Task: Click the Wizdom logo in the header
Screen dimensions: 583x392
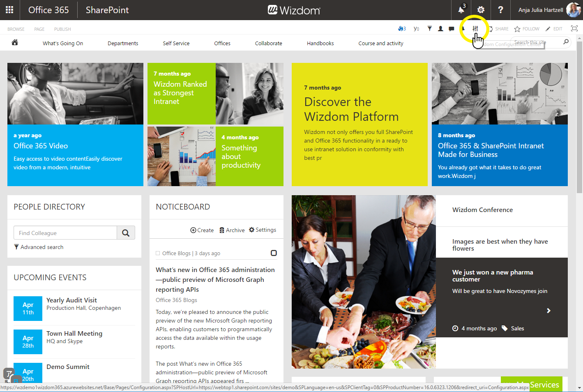Action: point(294,10)
